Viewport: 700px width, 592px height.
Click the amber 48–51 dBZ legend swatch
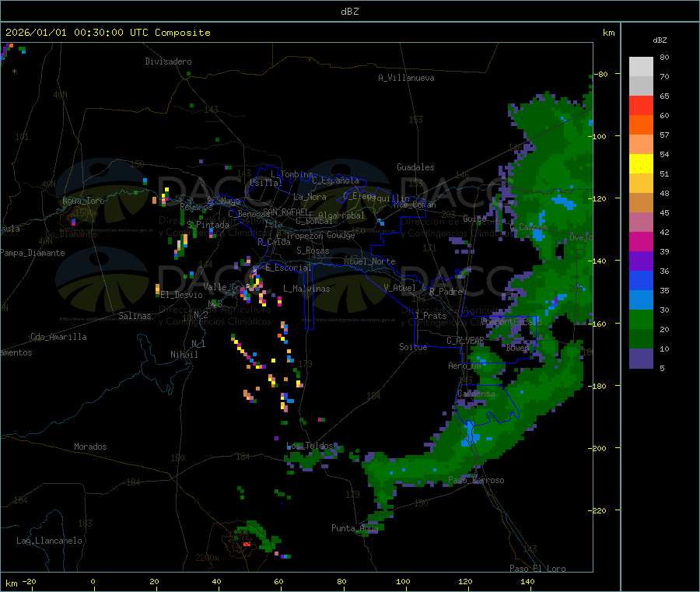point(641,183)
